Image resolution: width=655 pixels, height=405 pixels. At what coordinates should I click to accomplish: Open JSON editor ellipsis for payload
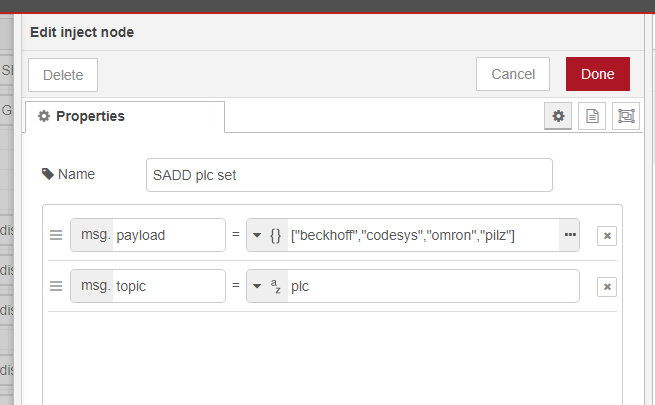(x=570, y=235)
